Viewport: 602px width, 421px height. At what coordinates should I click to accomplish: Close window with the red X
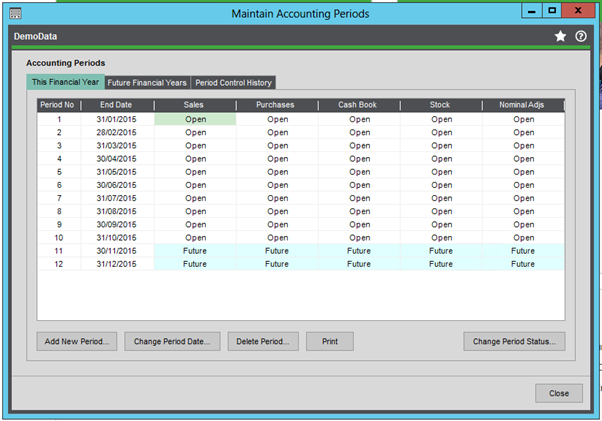578,11
